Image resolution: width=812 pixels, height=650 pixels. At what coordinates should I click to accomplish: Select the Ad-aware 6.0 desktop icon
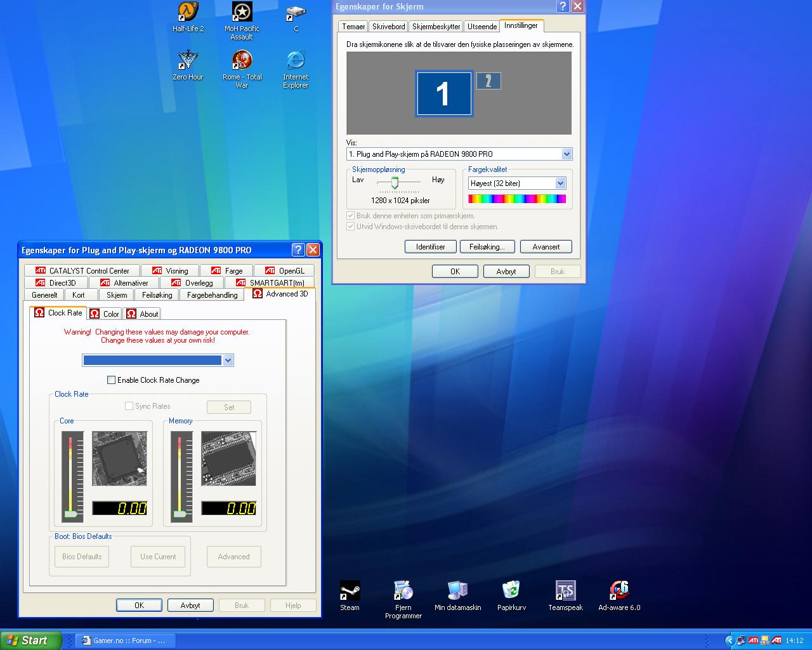[x=619, y=595]
